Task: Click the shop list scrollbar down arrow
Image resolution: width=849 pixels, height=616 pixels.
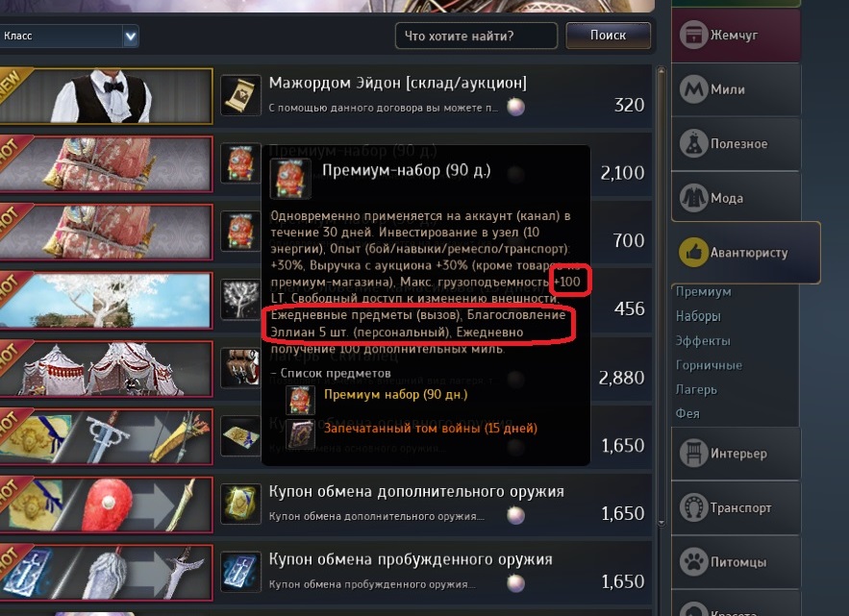Action: [662, 523]
